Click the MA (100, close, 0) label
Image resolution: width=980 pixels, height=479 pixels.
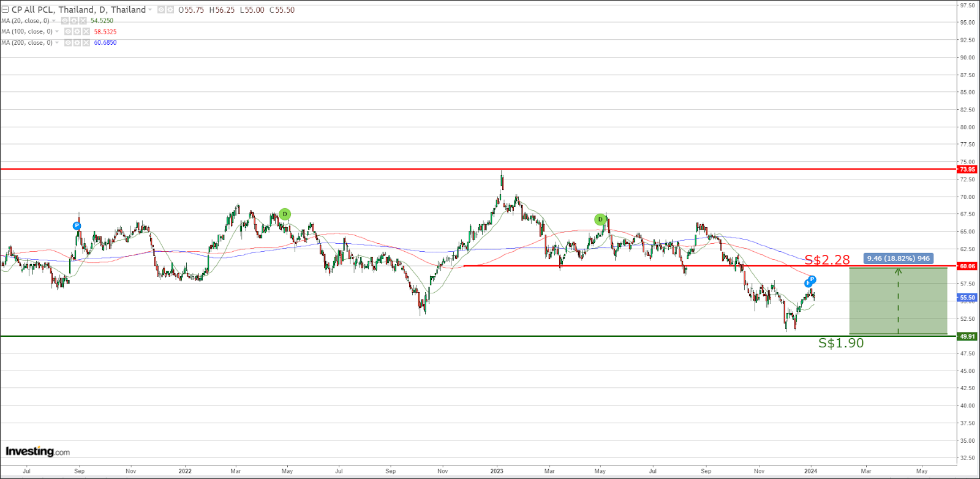(27, 32)
